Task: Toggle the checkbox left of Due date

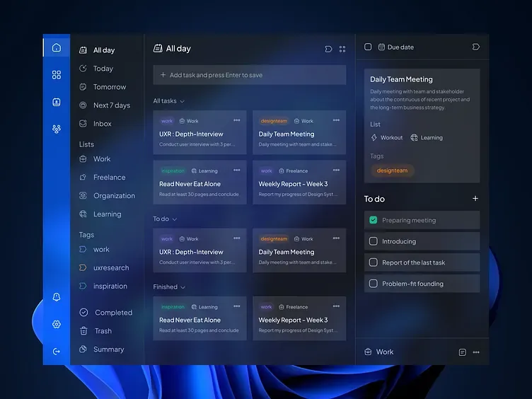Action: pos(368,47)
